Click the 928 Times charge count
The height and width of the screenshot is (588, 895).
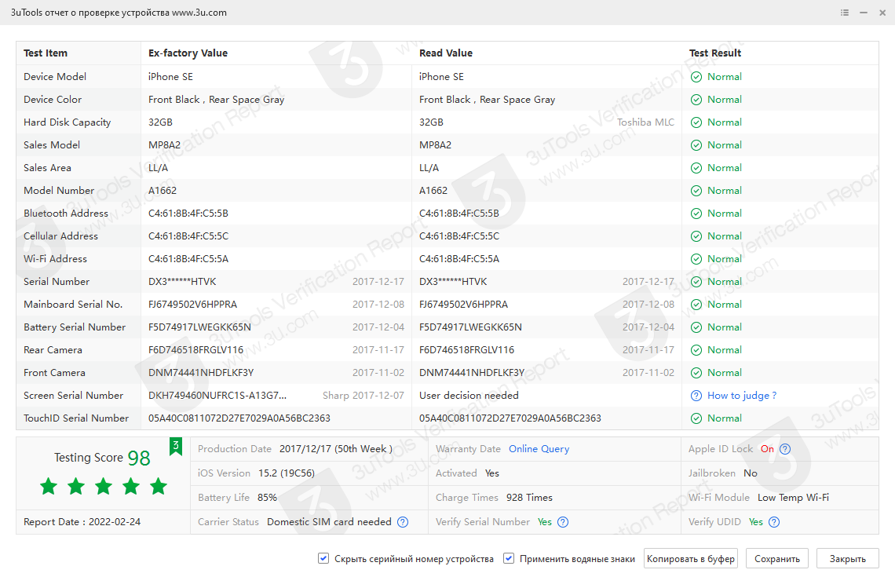tap(529, 498)
